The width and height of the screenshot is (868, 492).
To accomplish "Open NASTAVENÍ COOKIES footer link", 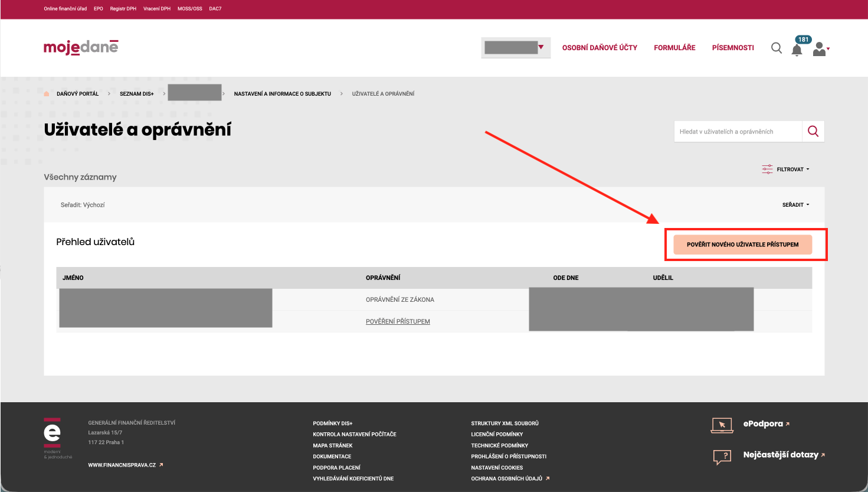I will (x=497, y=468).
